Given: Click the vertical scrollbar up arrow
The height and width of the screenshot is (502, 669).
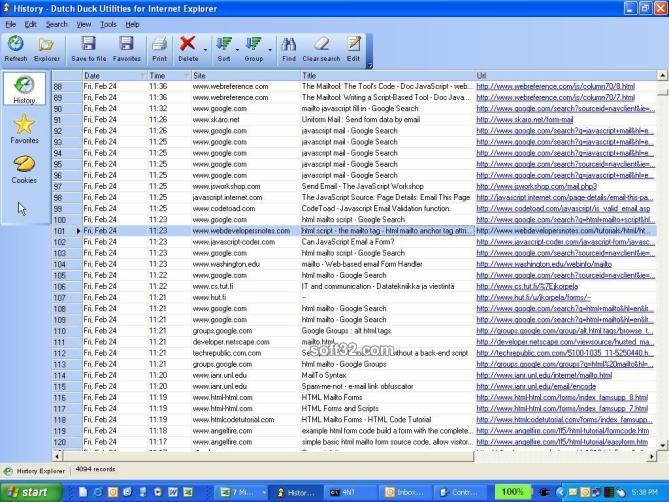Looking at the screenshot, I should [662, 75].
